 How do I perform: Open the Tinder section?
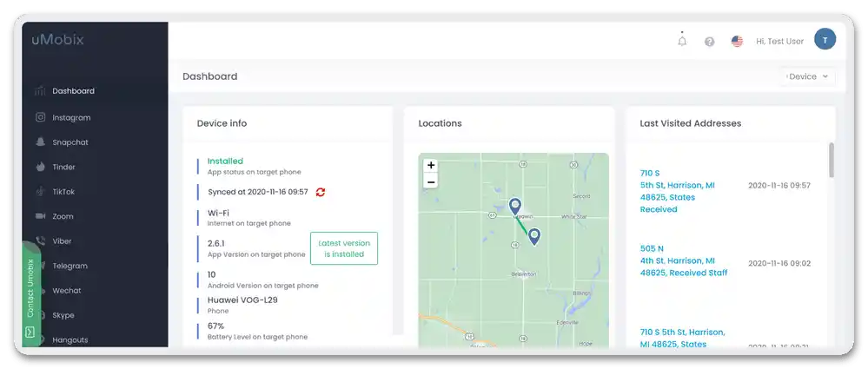pyautogui.click(x=63, y=167)
